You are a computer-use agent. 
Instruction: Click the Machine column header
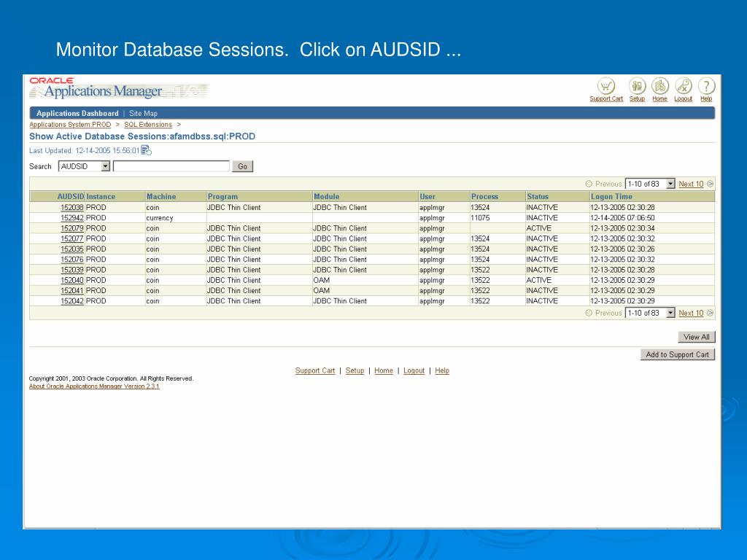click(161, 197)
